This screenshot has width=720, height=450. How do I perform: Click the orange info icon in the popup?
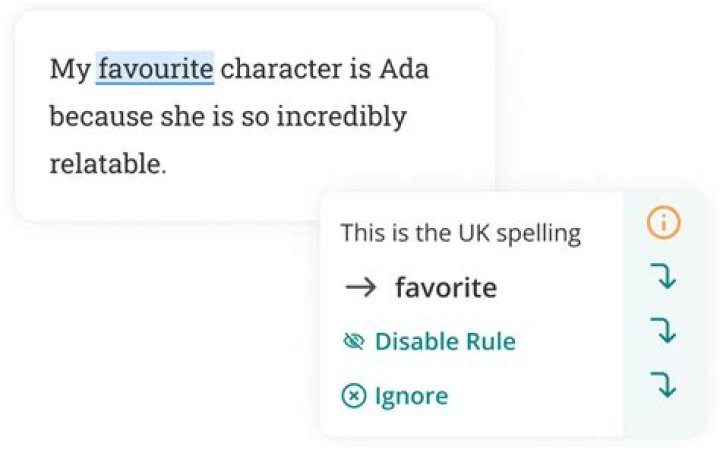[x=663, y=224]
